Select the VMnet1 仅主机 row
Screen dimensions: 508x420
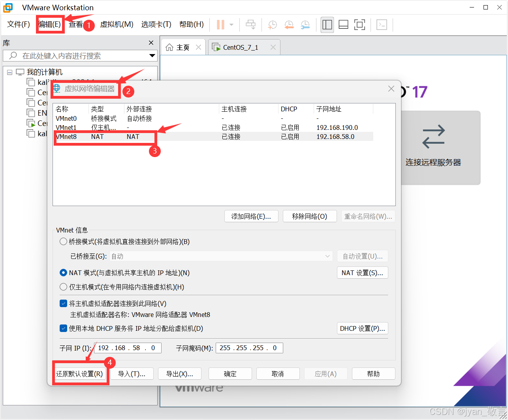pyautogui.click(x=213, y=127)
